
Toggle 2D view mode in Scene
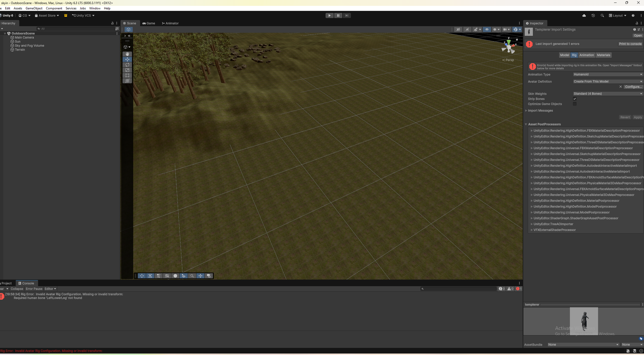pyautogui.click(x=458, y=30)
